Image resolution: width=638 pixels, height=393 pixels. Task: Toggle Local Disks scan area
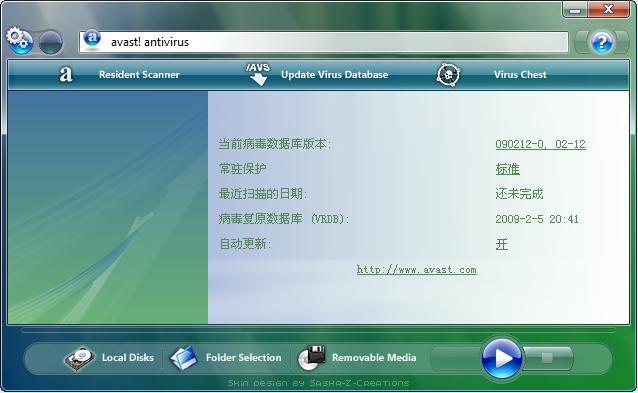click(x=128, y=358)
